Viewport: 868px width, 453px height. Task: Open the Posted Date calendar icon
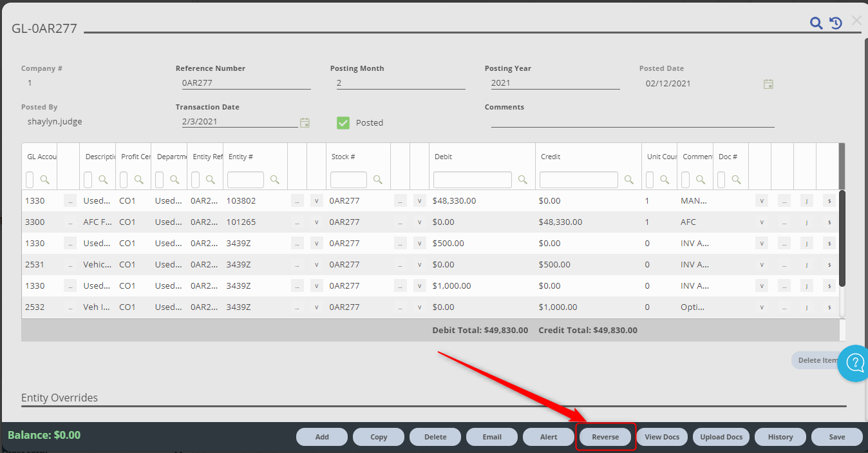(768, 84)
